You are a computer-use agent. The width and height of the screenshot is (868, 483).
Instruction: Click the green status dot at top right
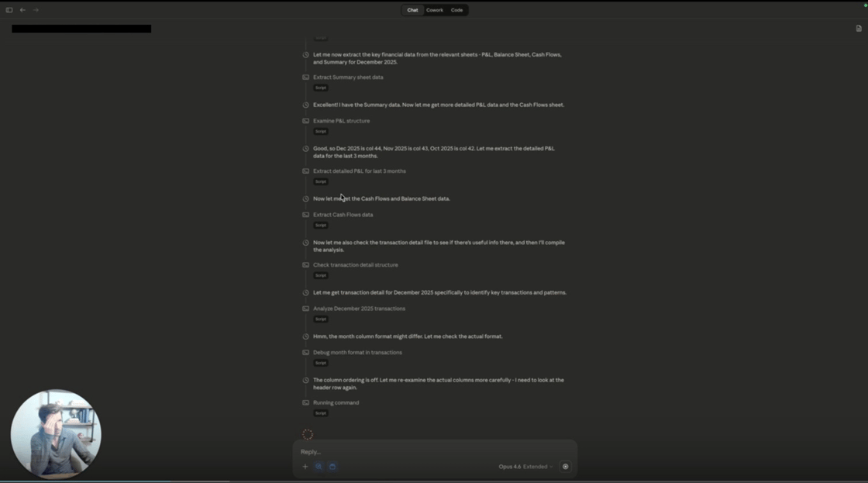click(x=865, y=5)
